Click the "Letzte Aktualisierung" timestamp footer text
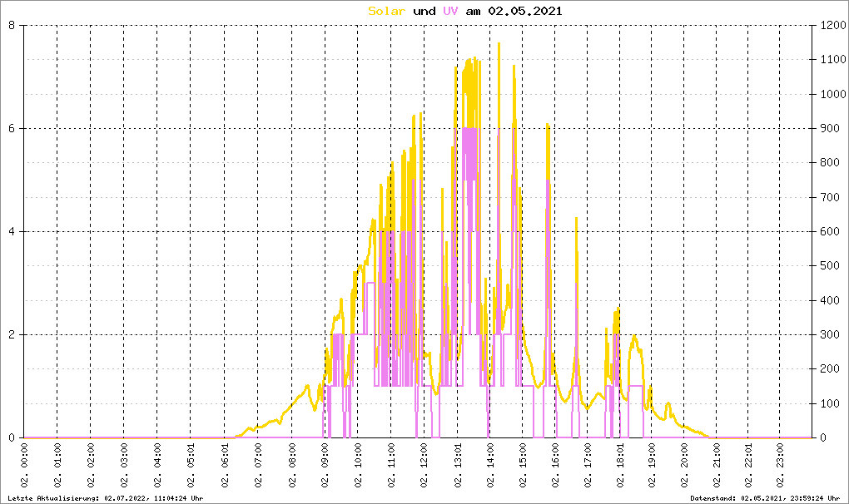The width and height of the screenshot is (849, 504). 106,498
